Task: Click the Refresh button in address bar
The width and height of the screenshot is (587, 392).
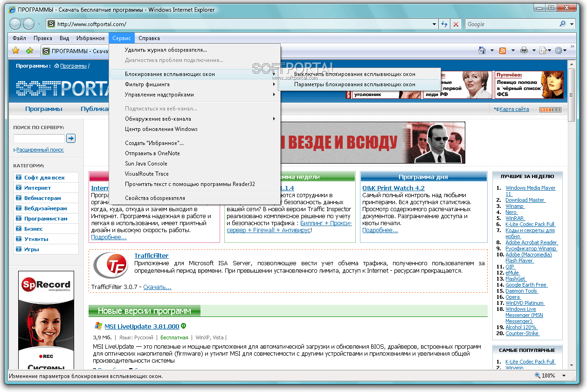Action: coord(444,24)
